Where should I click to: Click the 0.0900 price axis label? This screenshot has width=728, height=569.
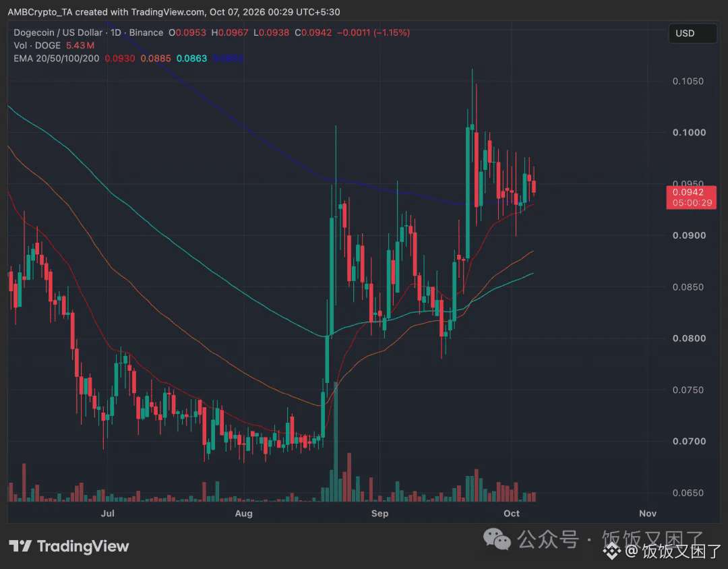click(x=689, y=235)
